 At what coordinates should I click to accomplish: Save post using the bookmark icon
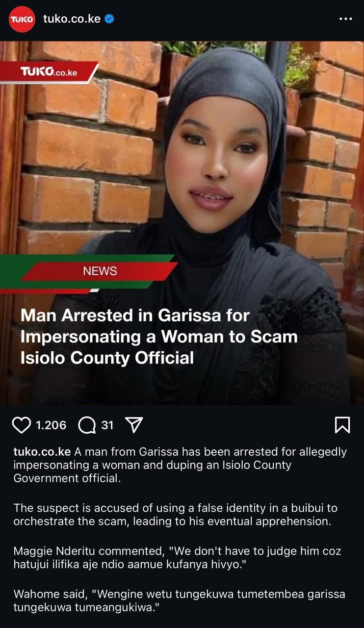click(x=342, y=425)
